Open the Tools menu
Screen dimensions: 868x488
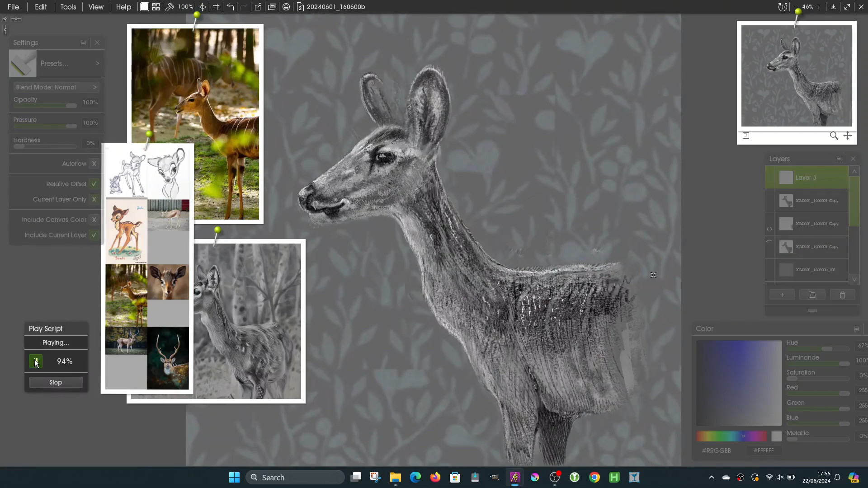pos(68,7)
